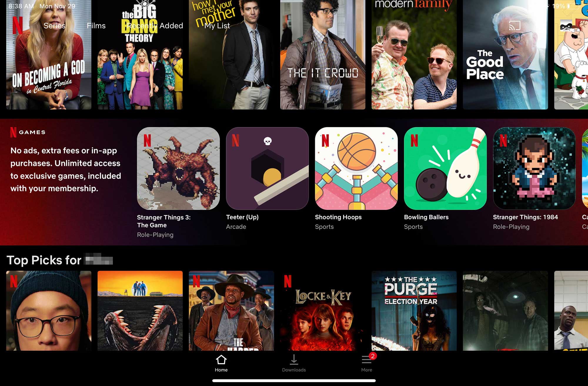Viewport: 588px width, 386px height.
Task: Select the Series tab
Action: [55, 25]
